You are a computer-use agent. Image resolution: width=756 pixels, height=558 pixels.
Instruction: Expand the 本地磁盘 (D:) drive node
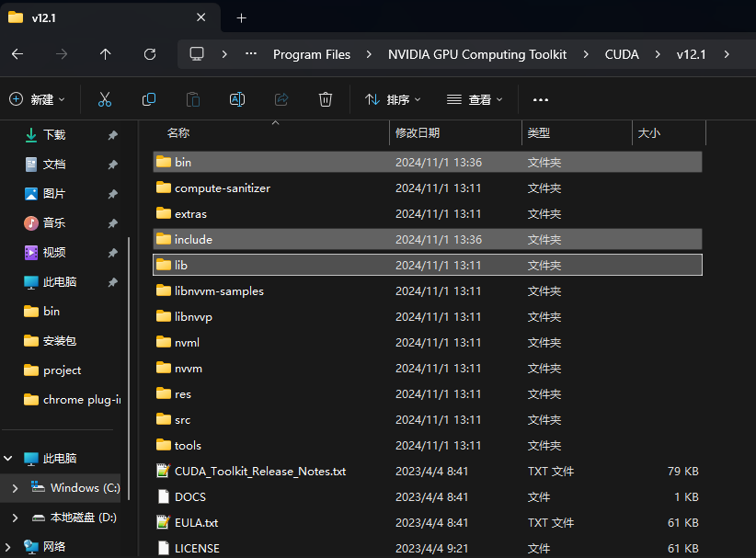[15, 518]
